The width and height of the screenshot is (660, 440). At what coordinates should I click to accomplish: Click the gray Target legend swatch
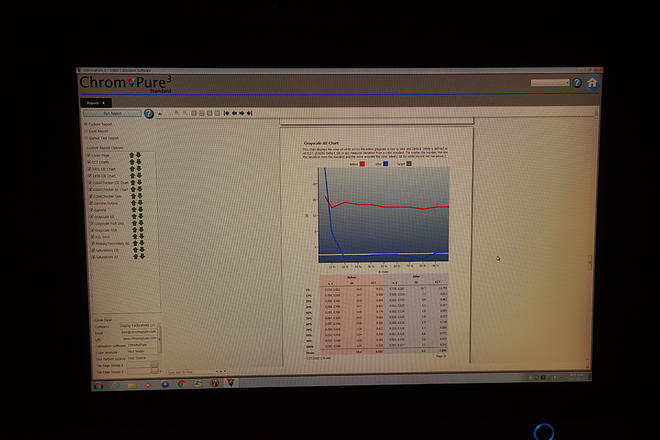(408, 164)
